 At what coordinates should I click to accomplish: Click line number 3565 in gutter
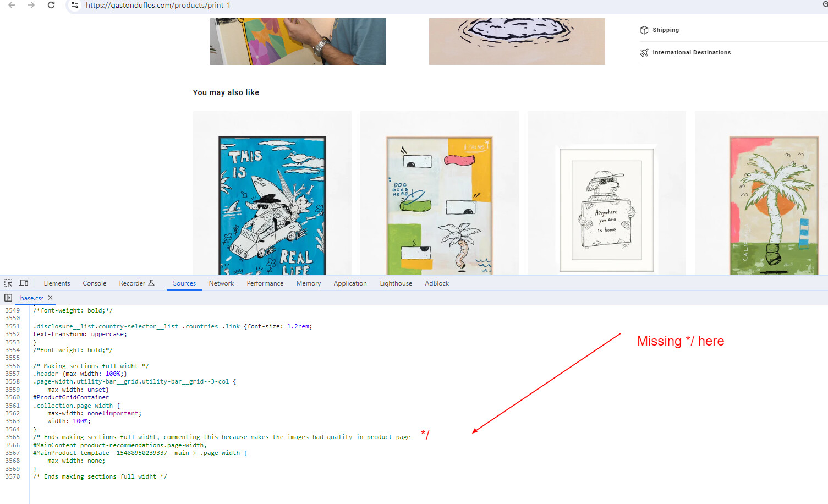(13, 437)
